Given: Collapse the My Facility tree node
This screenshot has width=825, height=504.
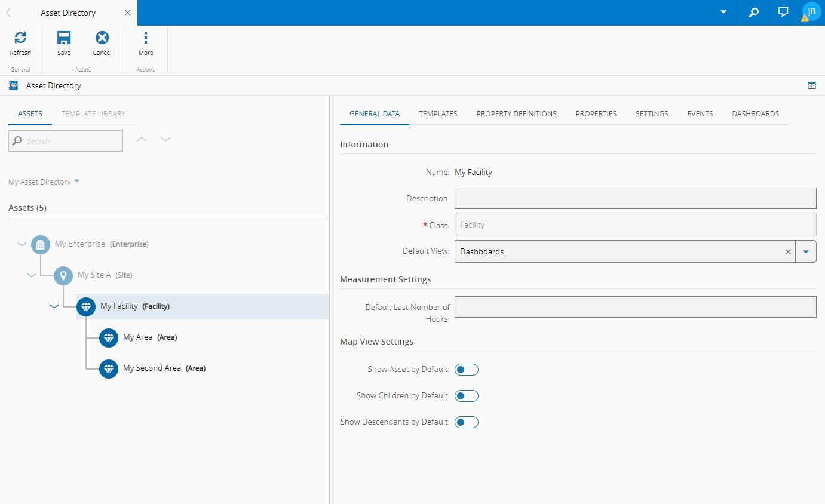Looking at the screenshot, I should tap(54, 306).
